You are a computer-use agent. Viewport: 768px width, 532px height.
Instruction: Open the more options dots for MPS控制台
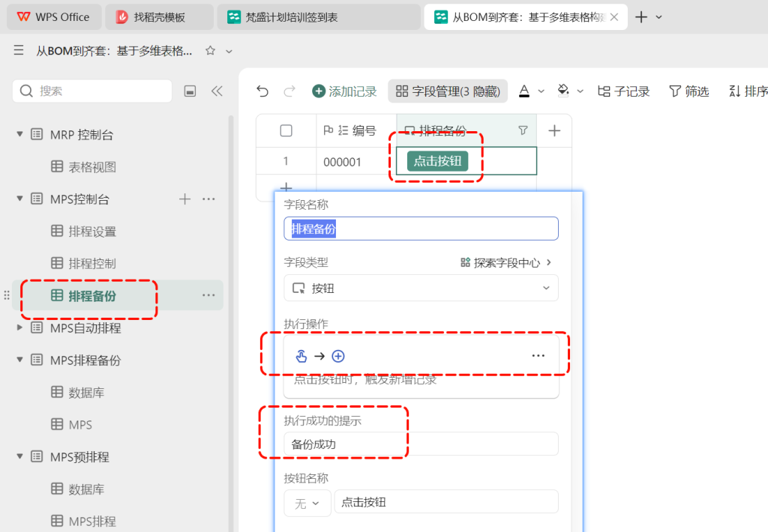(208, 199)
